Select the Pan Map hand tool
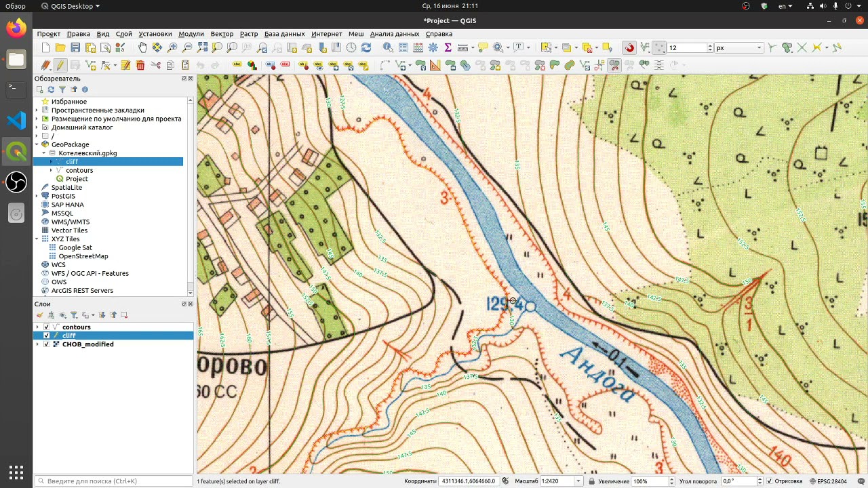868x488 pixels. (x=142, y=47)
